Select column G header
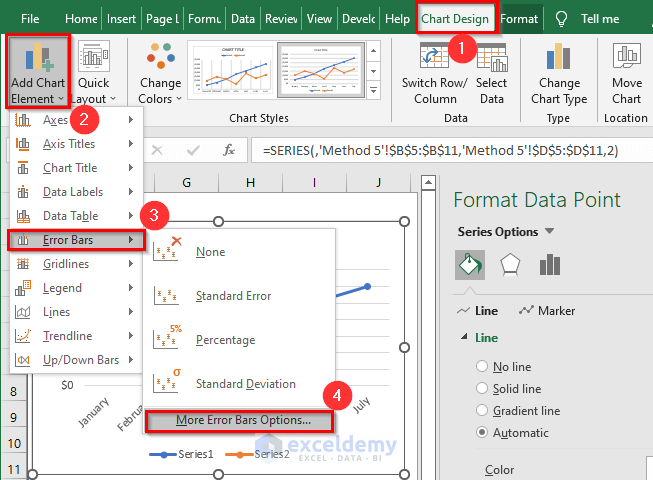 pos(187,182)
